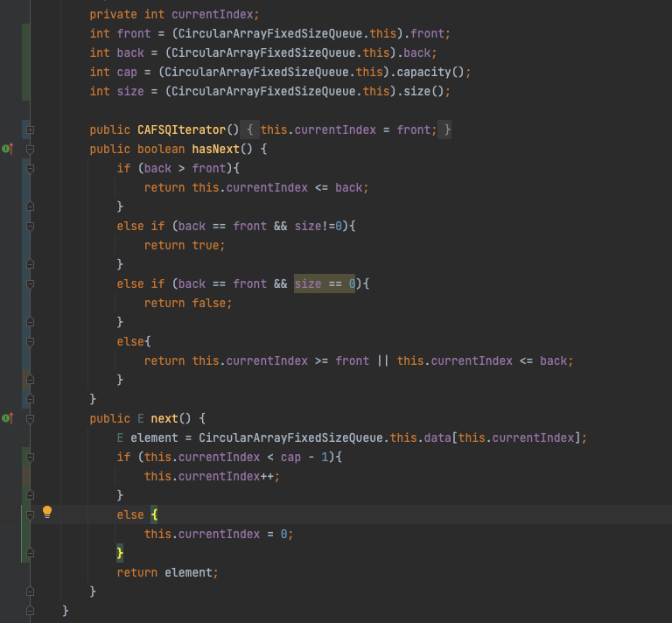Fold the 'else if size!=0' block
This screenshot has width=672, height=623.
point(30,227)
